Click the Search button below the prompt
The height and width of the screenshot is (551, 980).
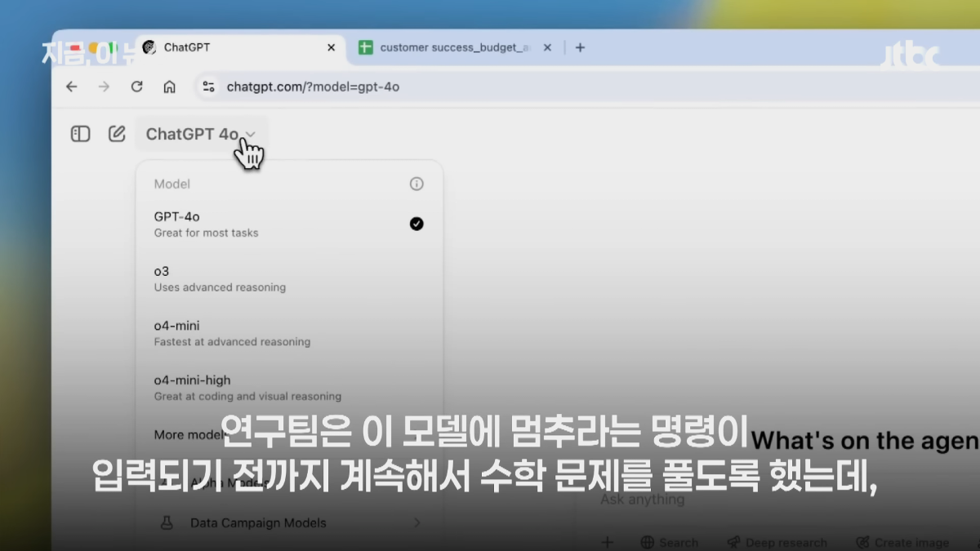[669, 542]
